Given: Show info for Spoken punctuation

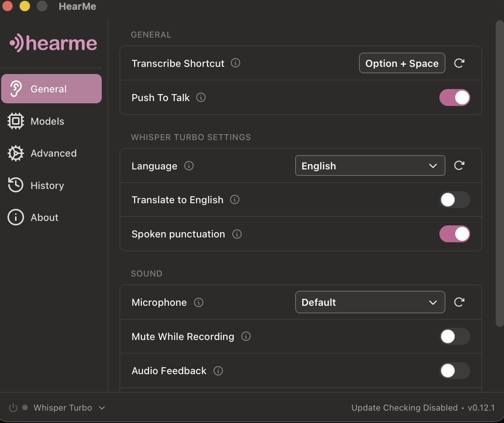Looking at the screenshot, I should click(237, 234).
